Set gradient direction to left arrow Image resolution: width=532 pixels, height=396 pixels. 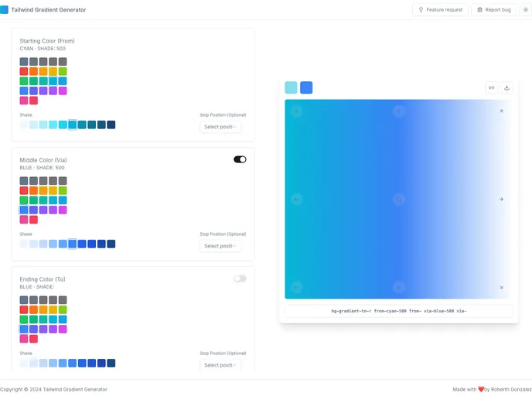(296, 200)
